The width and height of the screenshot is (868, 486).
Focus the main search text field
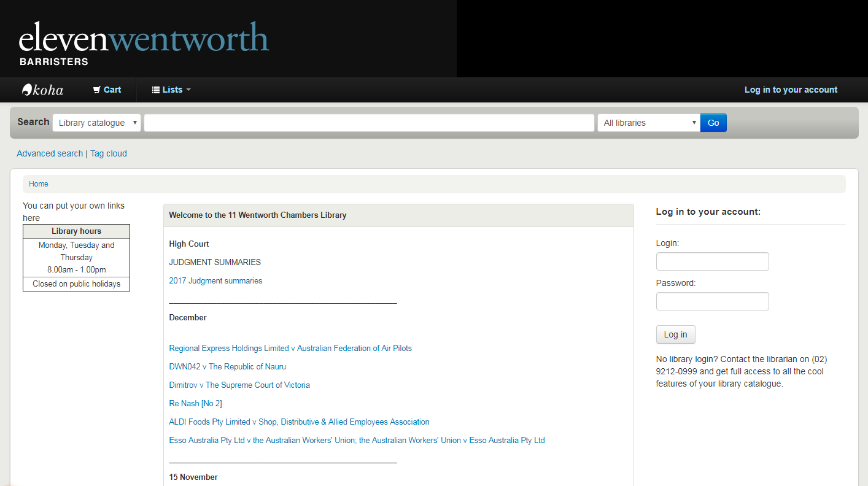(369, 123)
